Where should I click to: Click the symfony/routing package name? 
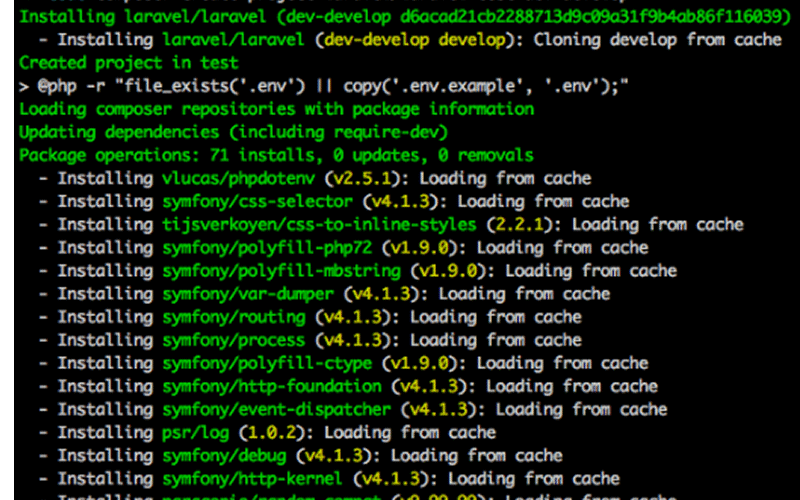(x=233, y=317)
